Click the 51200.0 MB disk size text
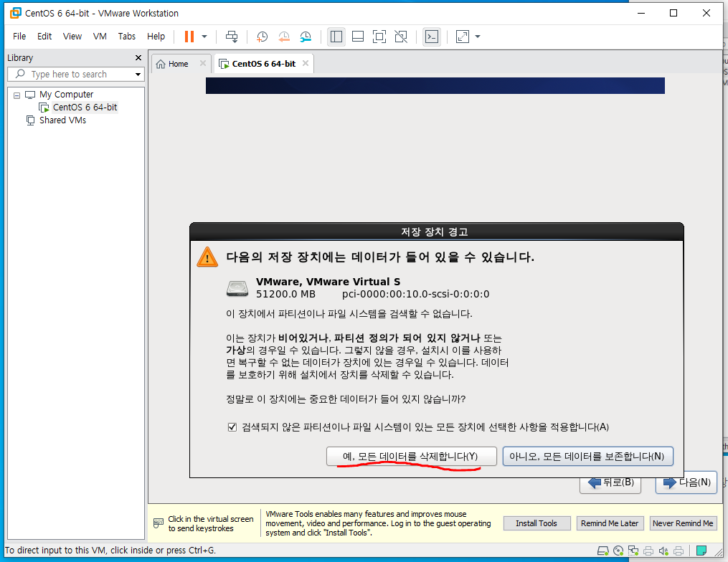This screenshot has height=562, width=728. 285,294
